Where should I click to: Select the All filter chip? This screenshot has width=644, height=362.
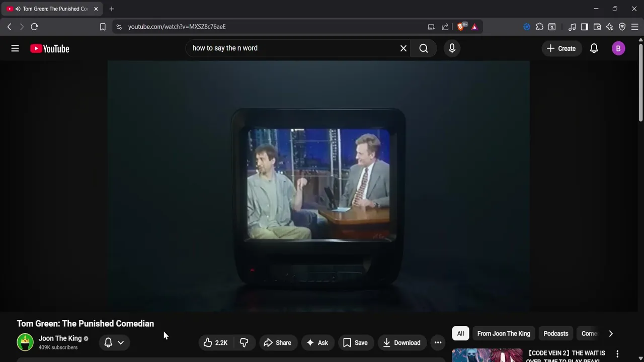tap(460, 333)
